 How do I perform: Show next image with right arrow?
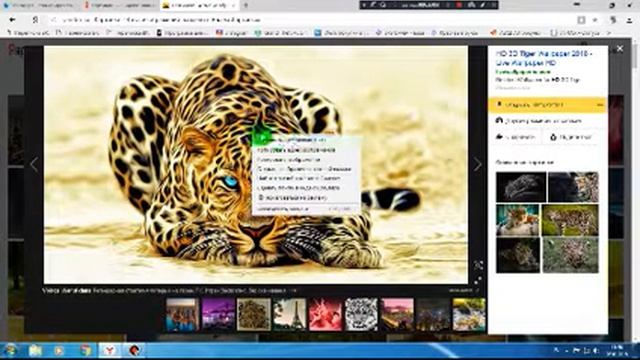click(478, 165)
